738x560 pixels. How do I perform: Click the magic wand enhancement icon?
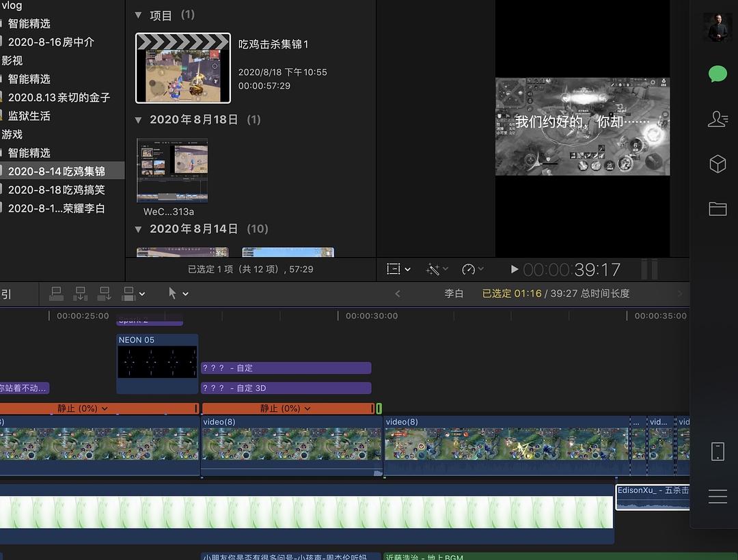click(x=433, y=270)
